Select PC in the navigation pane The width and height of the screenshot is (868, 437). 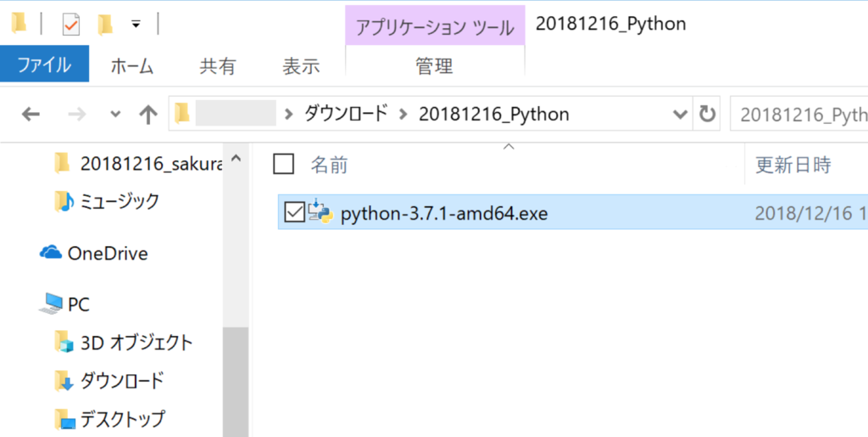pos(79,304)
